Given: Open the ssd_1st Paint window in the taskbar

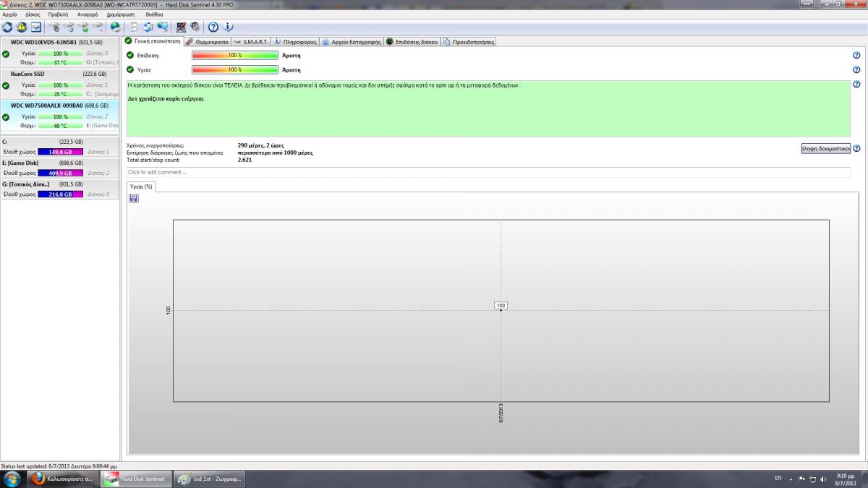Looking at the screenshot, I should (209, 479).
